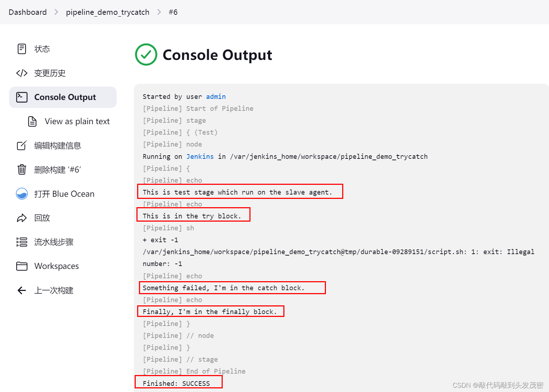Click the edit build information pencil icon
The width and height of the screenshot is (549, 392).
[x=22, y=145]
